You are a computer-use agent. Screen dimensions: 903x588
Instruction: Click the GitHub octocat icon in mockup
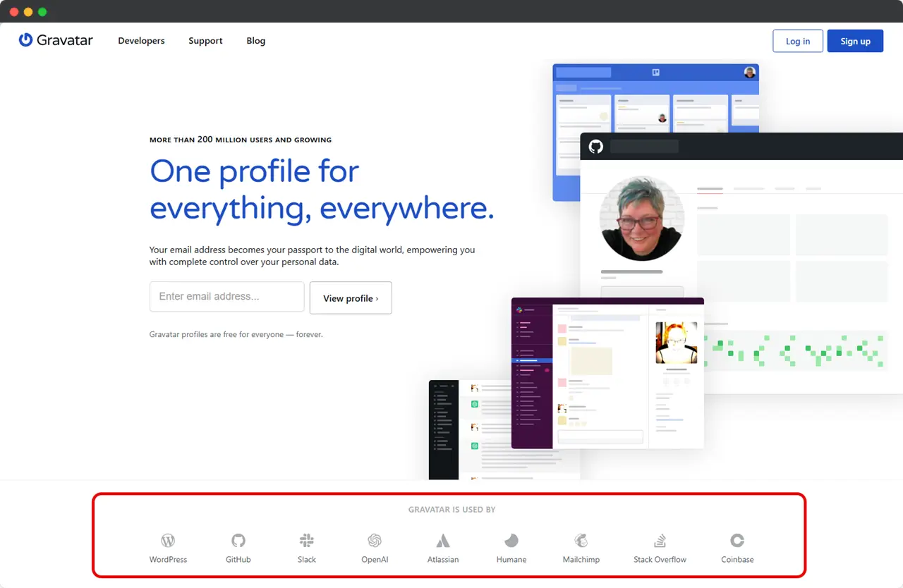596,147
